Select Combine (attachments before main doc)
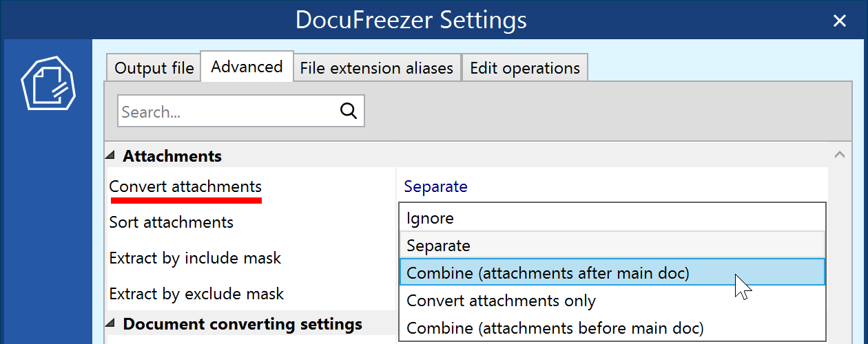This screenshot has height=344, width=868. click(x=555, y=328)
